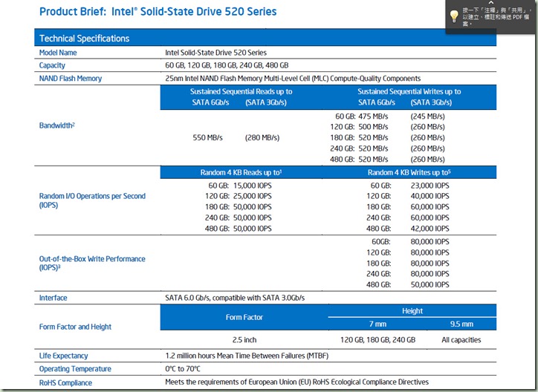
Task: Click the 'RoHS Compliance' row label
Action: (x=65, y=383)
